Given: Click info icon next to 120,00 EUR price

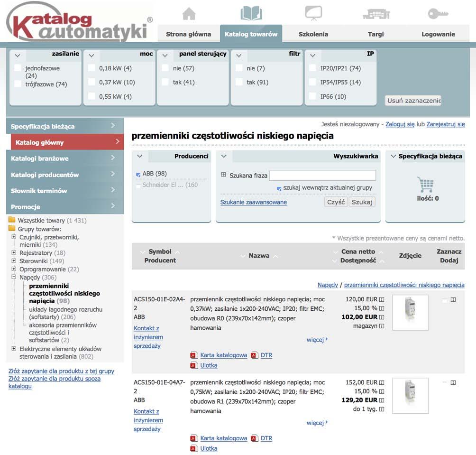Looking at the screenshot, I should (382, 299).
